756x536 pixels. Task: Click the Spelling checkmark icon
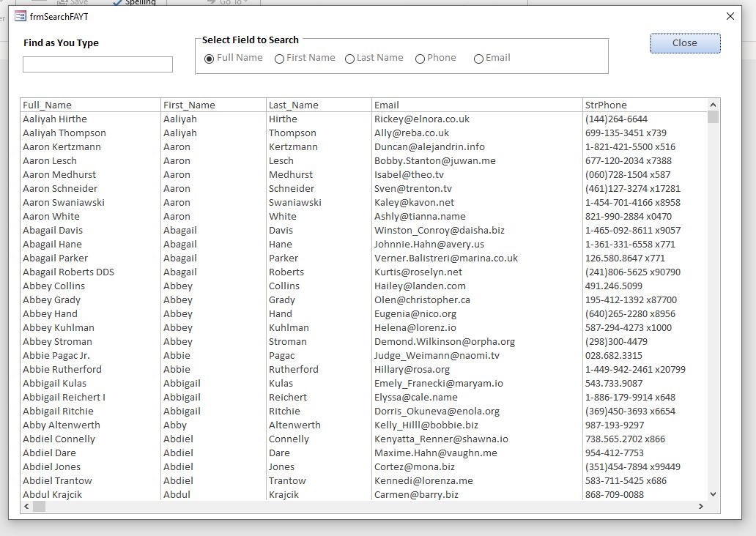[117, 3]
